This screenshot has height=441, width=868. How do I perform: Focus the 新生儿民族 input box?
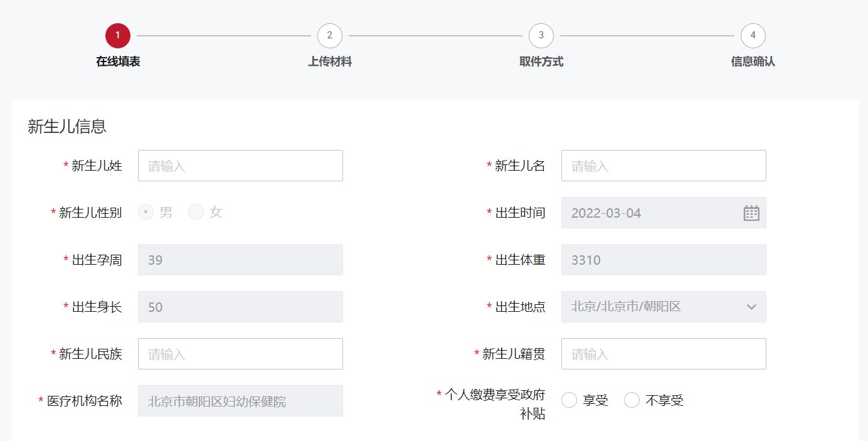[x=240, y=354]
